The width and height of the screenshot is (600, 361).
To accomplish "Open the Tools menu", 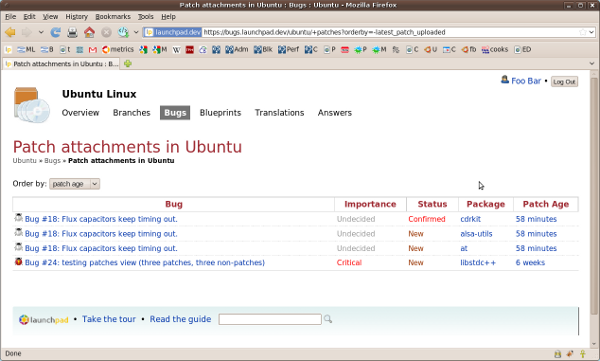I will (x=146, y=16).
